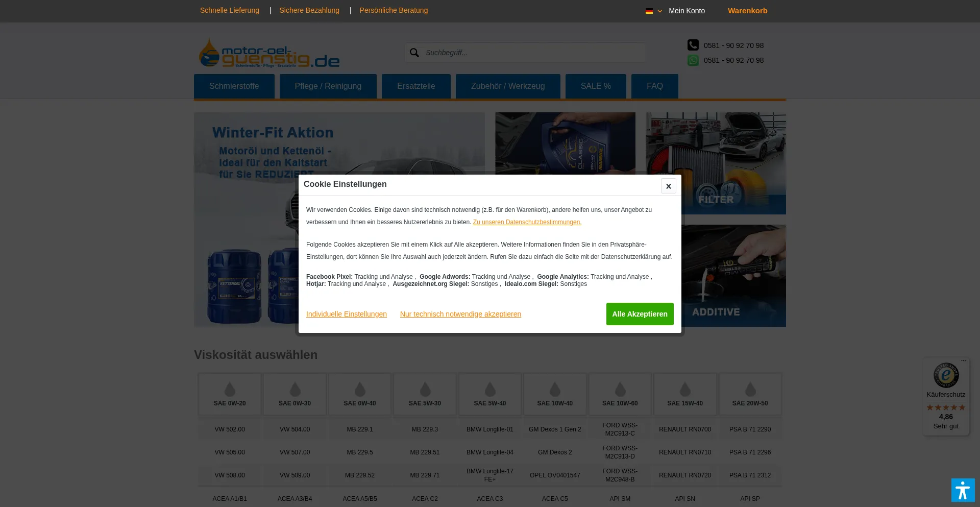Expand the German language flag dropdown
The height and width of the screenshot is (507, 980).
pyautogui.click(x=653, y=11)
